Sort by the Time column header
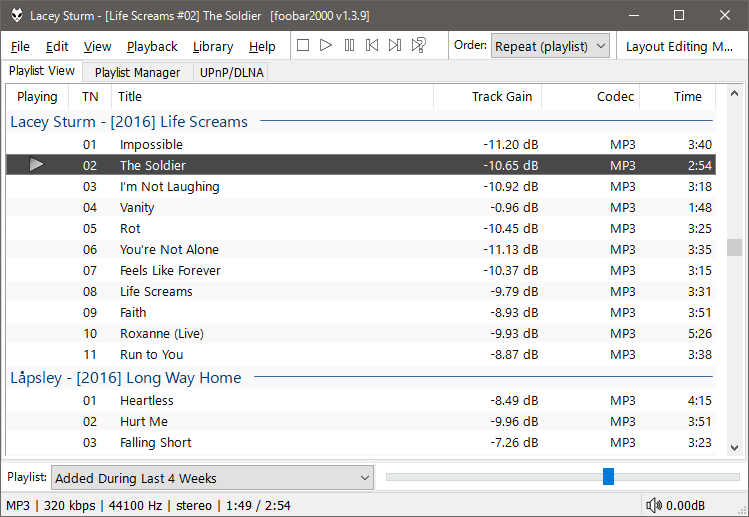Screen dimensions: 749x517 click(677, 97)
